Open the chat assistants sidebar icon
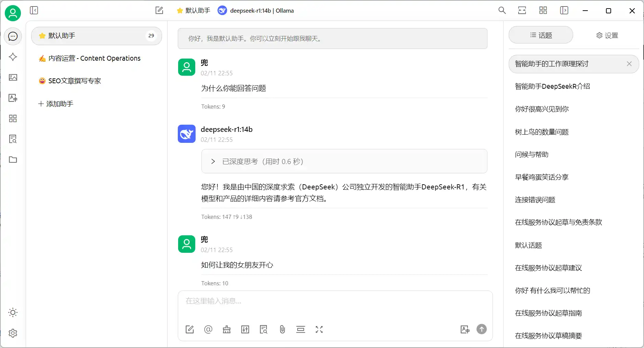The image size is (644, 348). tap(13, 36)
